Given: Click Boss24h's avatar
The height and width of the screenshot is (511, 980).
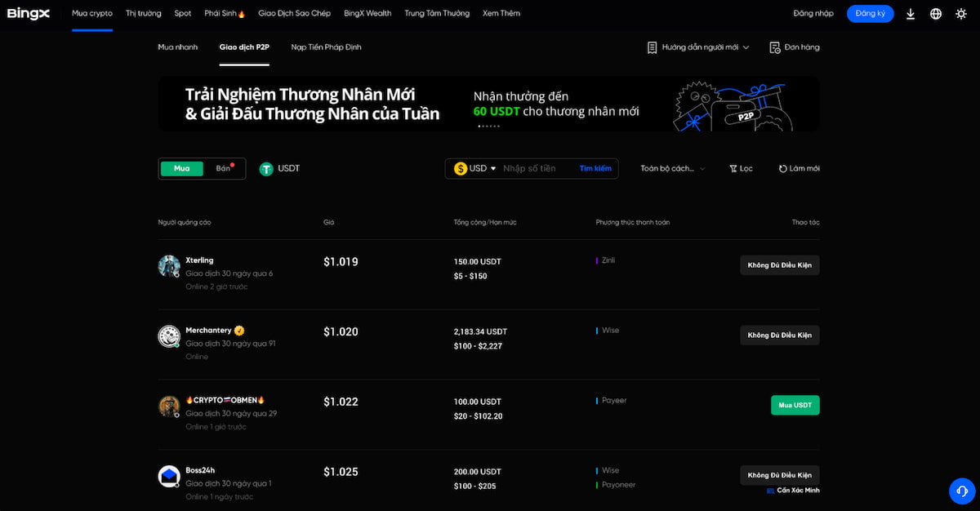Looking at the screenshot, I should (169, 477).
